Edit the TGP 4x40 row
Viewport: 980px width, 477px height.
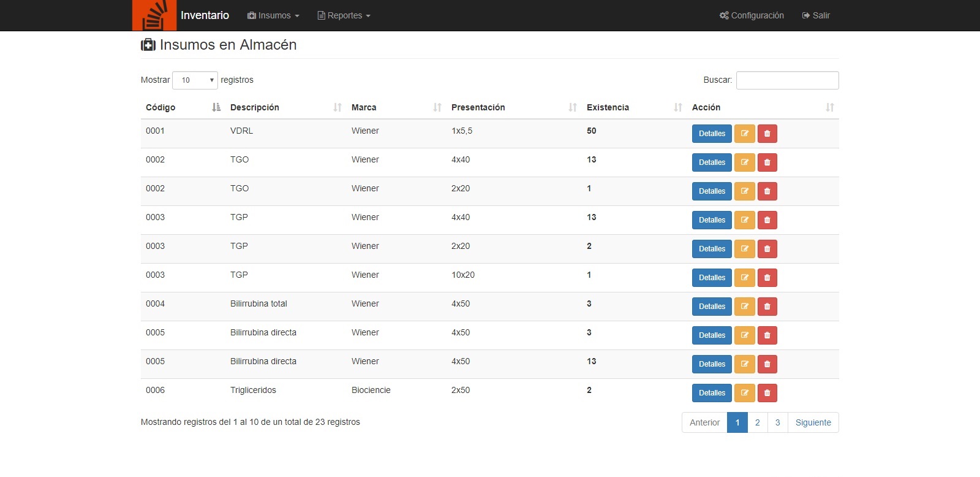coord(745,220)
